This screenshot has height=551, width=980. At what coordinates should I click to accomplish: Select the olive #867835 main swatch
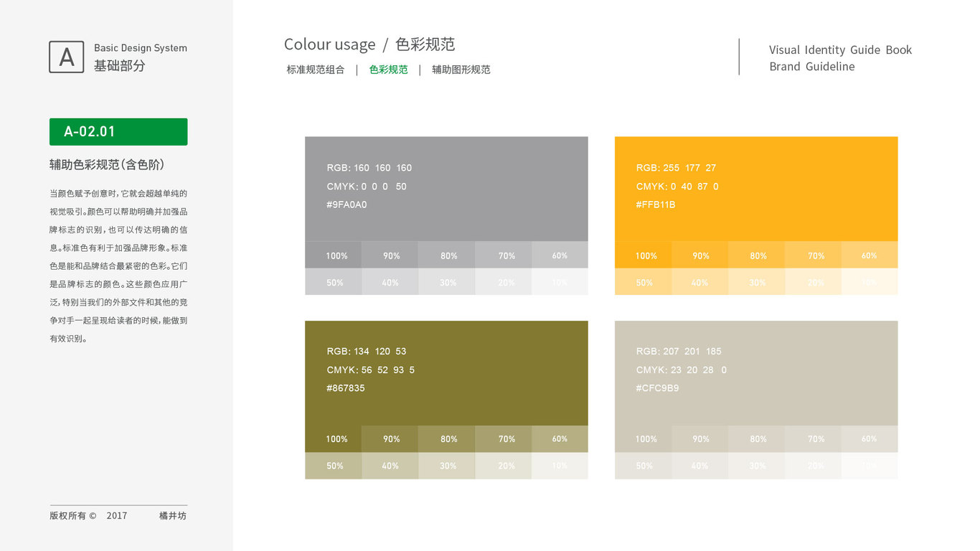446,373
